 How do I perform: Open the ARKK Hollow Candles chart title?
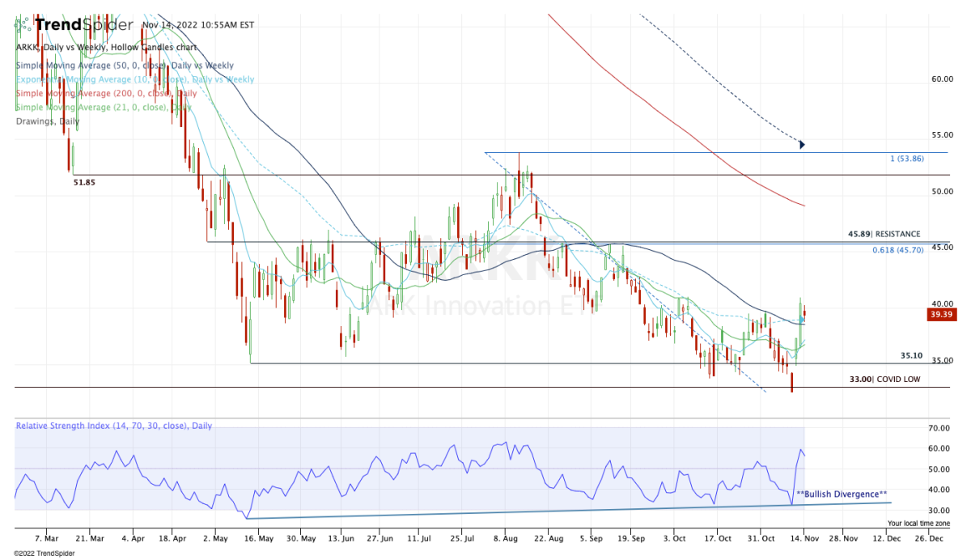coord(106,47)
